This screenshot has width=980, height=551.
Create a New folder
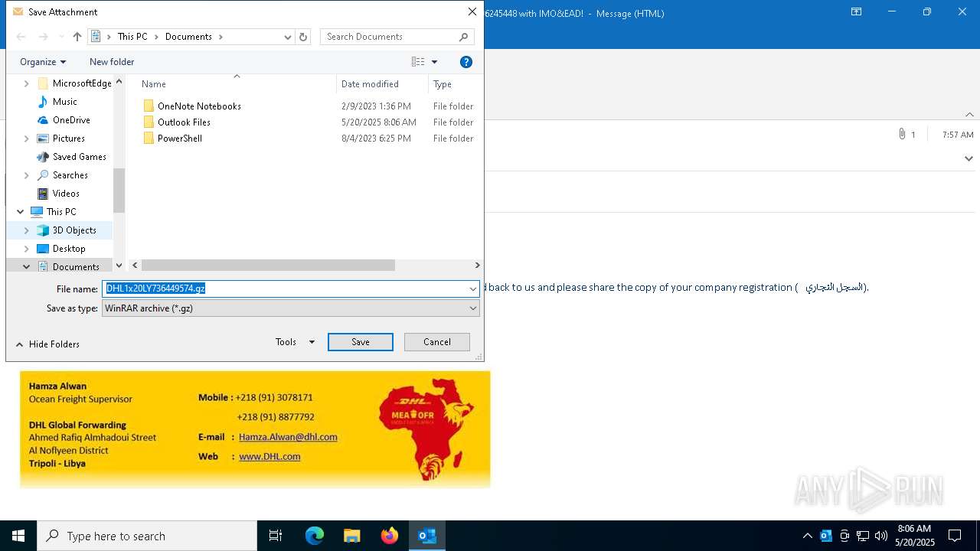(x=112, y=62)
